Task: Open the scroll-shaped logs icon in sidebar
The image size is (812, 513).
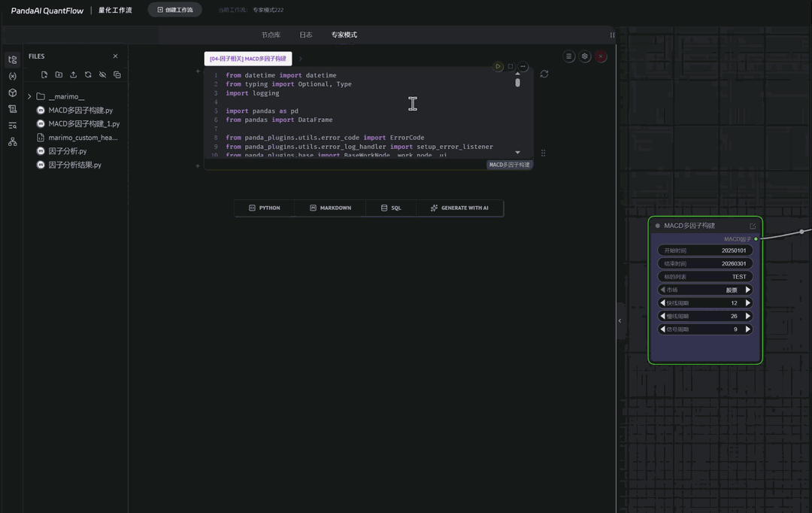Action: tap(13, 109)
